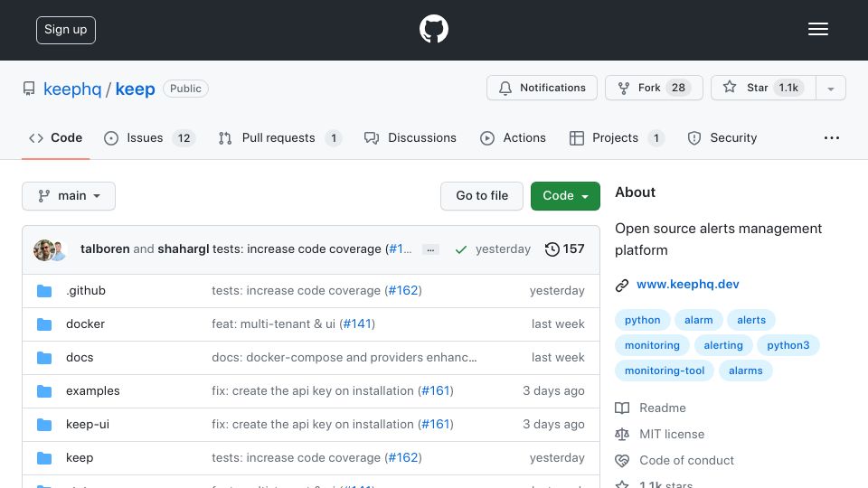
Task: Star the keep repository
Action: tap(763, 88)
